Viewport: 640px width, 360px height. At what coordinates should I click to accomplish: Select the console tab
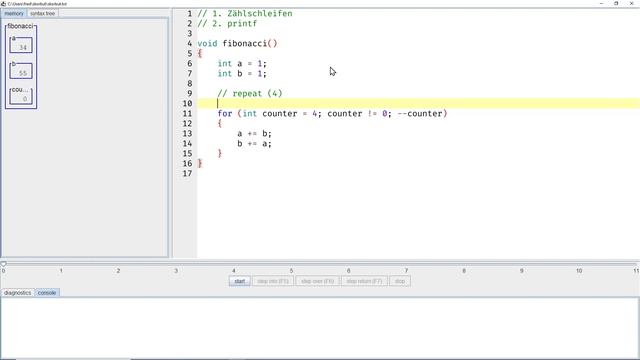pyautogui.click(x=47, y=293)
